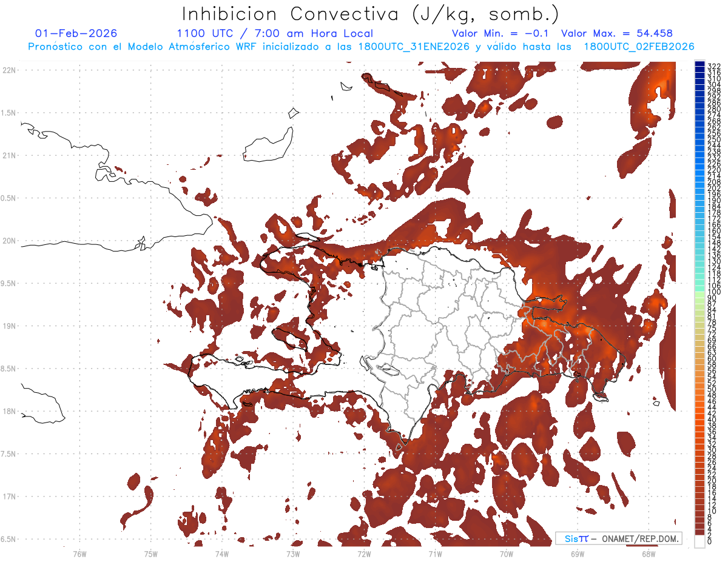Click the '69W' longitude label
728x562 pixels.
click(x=577, y=554)
